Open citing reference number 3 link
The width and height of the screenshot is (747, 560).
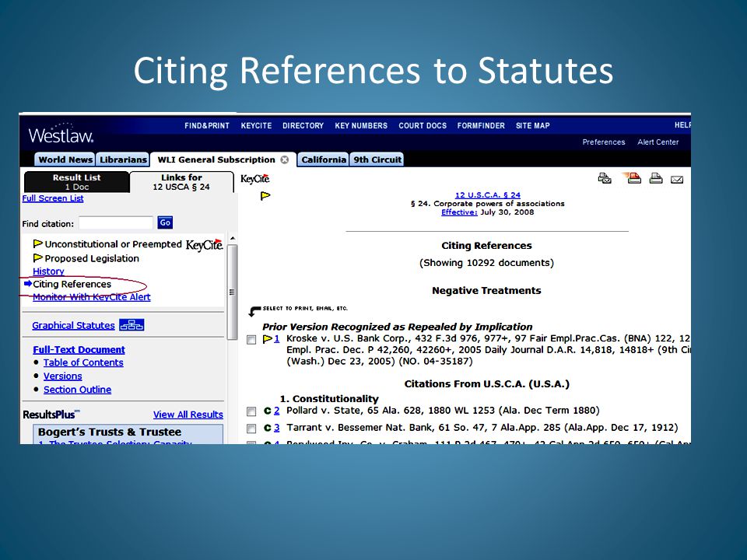[277, 428]
